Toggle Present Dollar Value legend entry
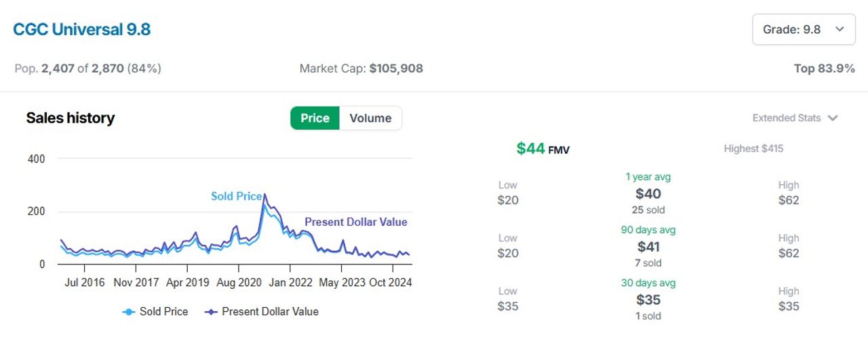The height and width of the screenshot is (339, 868). pyautogui.click(x=261, y=312)
